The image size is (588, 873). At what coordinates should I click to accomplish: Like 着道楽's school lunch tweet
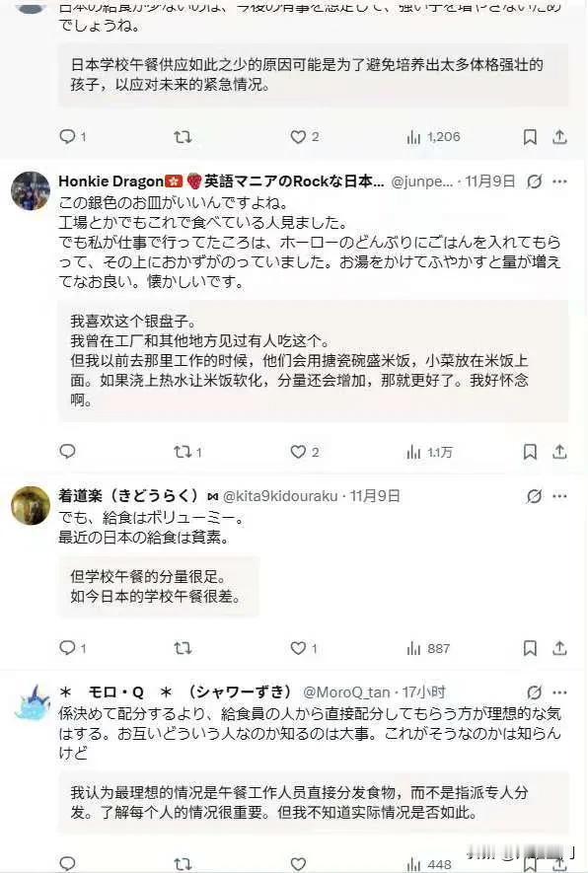coord(304,648)
